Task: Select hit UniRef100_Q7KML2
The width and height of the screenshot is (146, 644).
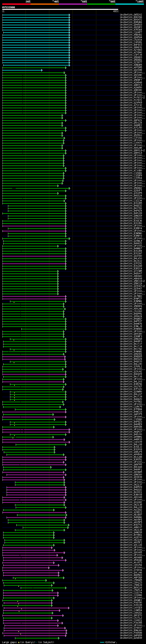Action: (131, 366)
